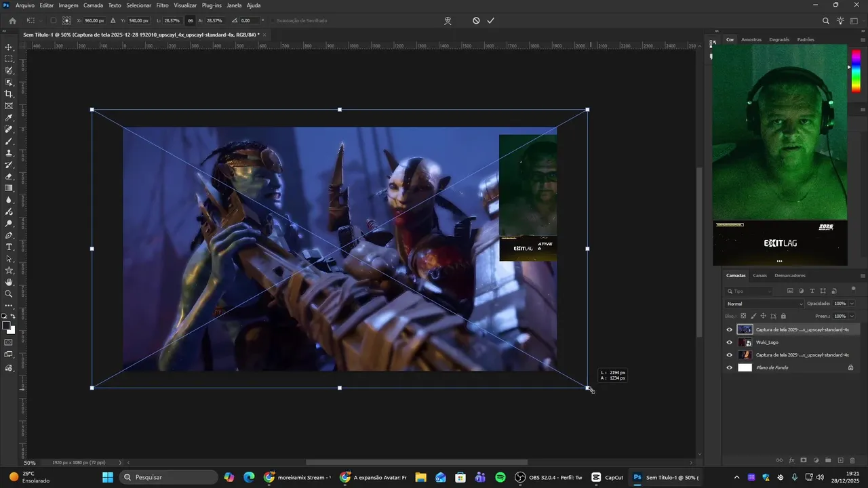Delete layer with the trash icon
The height and width of the screenshot is (488, 868).
coord(852,460)
